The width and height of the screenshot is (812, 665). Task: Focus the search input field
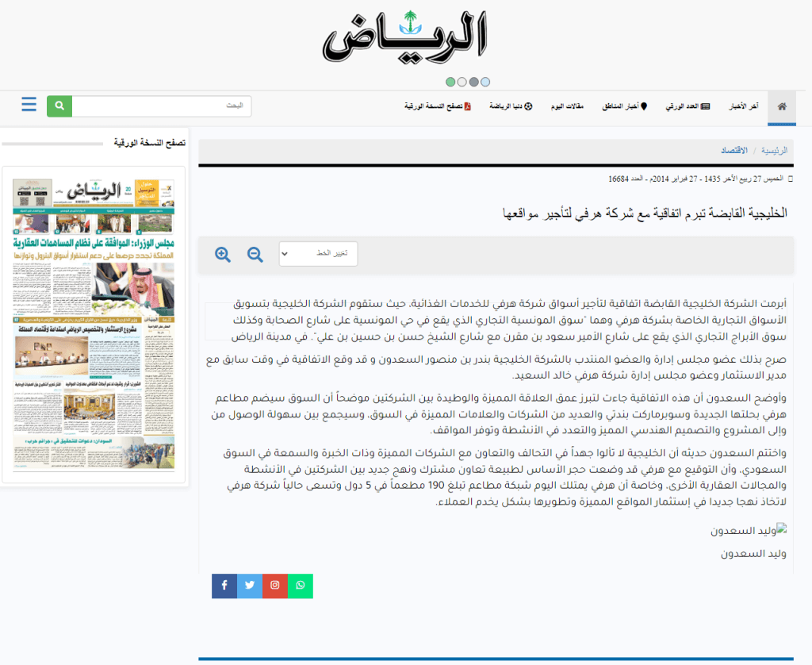[x=162, y=106]
